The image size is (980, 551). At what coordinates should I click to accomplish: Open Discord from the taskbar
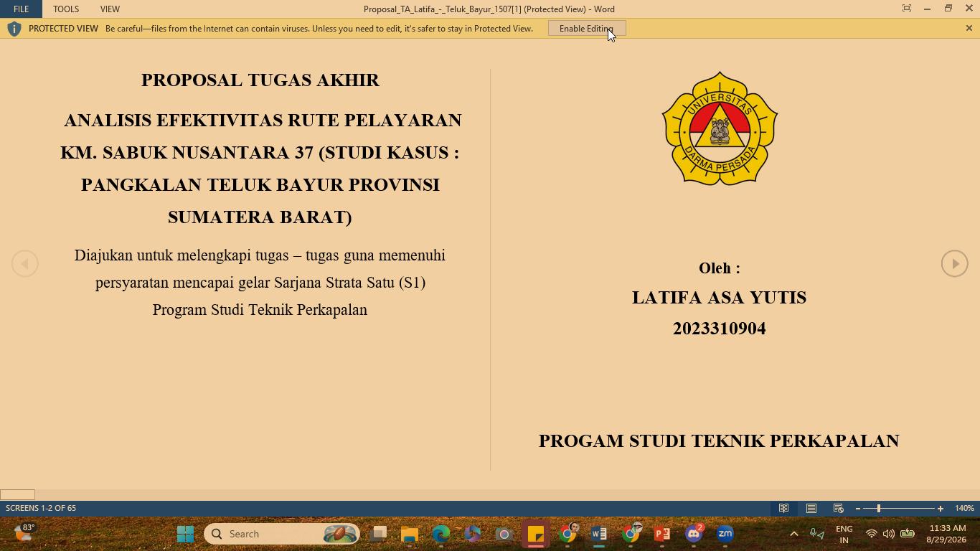click(694, 534)
